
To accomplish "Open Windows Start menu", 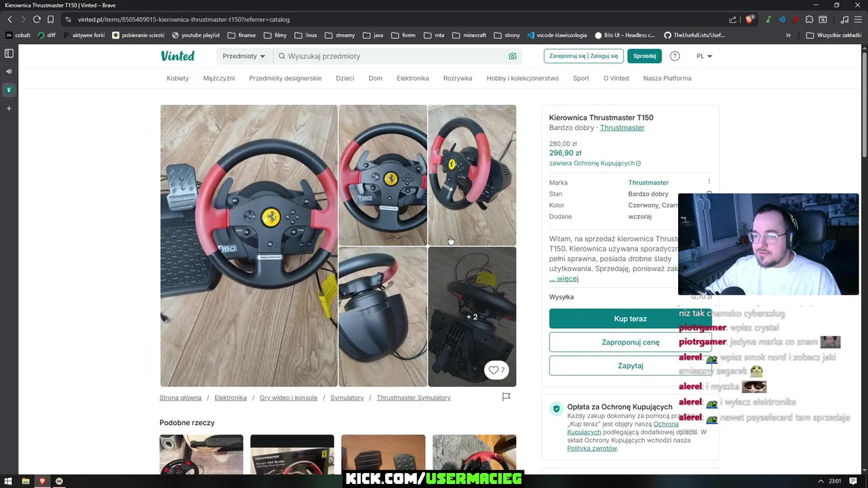I will tap(8, 481).
